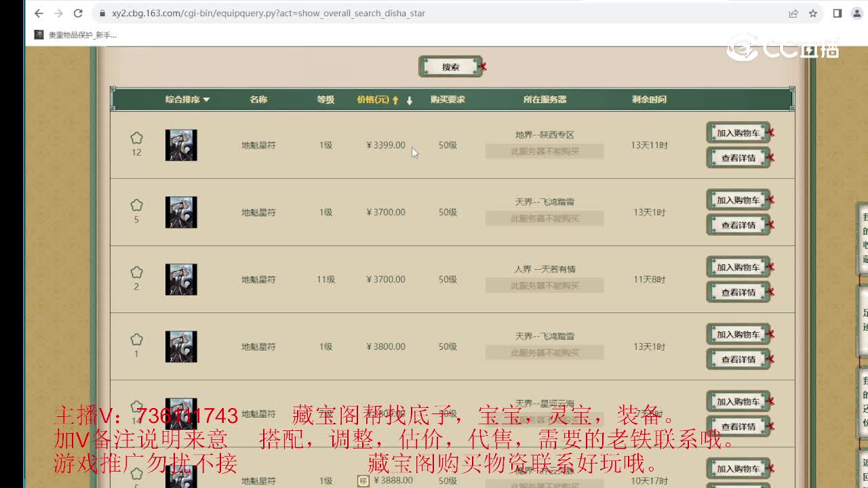This screenshot has width=868, height=488.
Task: Favorite the ¥3399.00 item with 12 stars
Action: click(136, 138)
